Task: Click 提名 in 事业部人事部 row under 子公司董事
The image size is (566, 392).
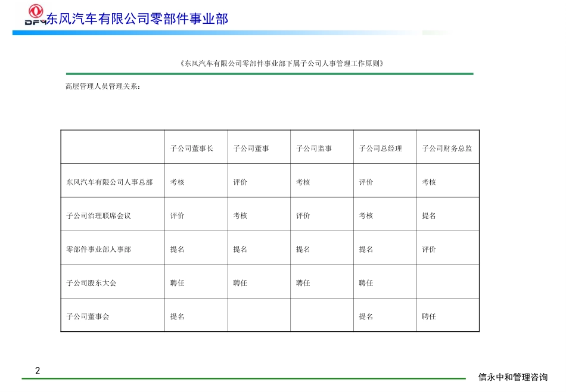Action: tap(240, 249)
